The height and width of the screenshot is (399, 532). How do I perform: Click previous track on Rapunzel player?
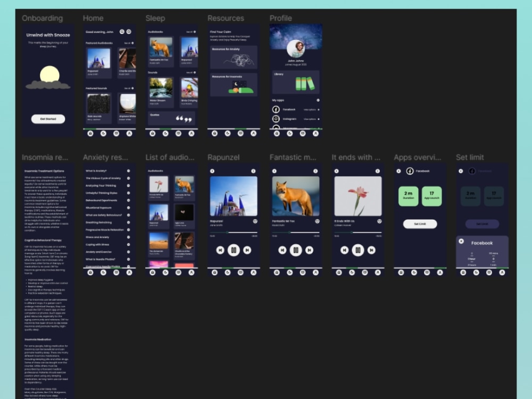(x=220, y=250)
